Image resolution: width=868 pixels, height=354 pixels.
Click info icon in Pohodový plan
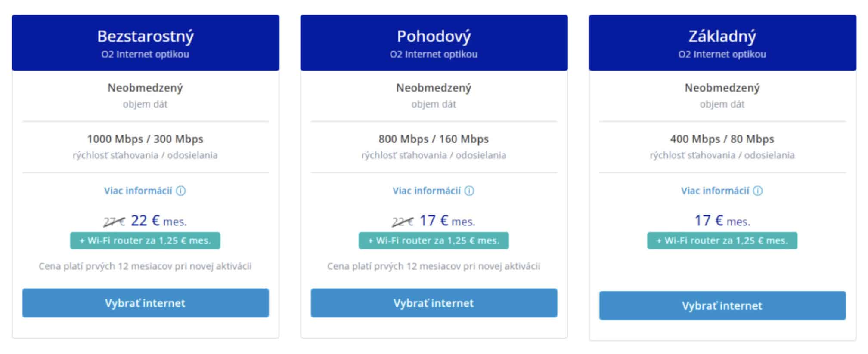pyautogui.click(x=469, y=191)
